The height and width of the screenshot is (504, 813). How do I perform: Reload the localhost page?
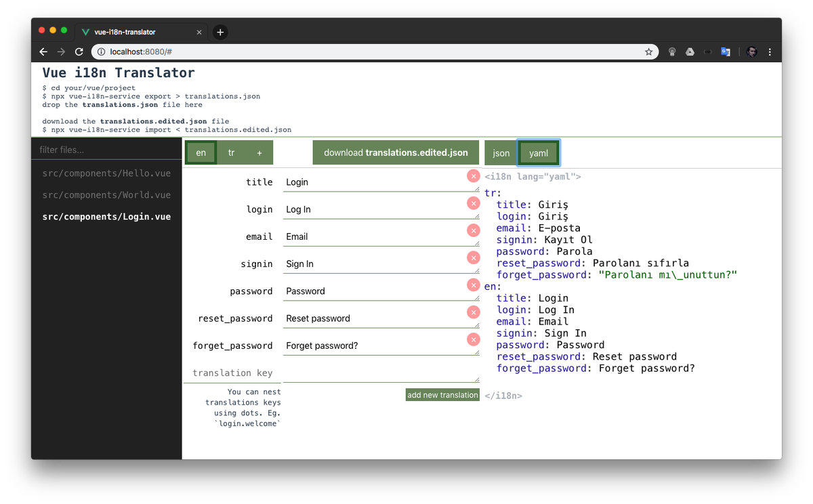[x=79, y=51]
